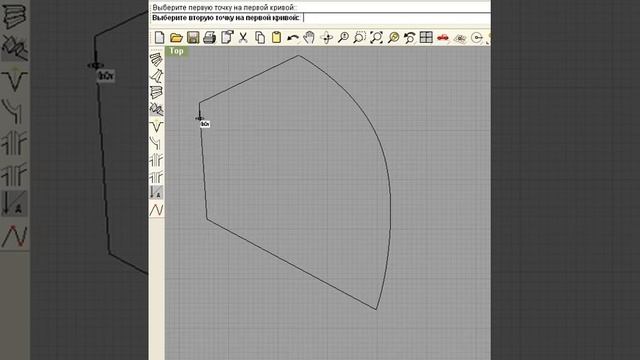Cut selection with the scissors icon
This screenshot has width=640, height=360.
(x=243, y=38)
